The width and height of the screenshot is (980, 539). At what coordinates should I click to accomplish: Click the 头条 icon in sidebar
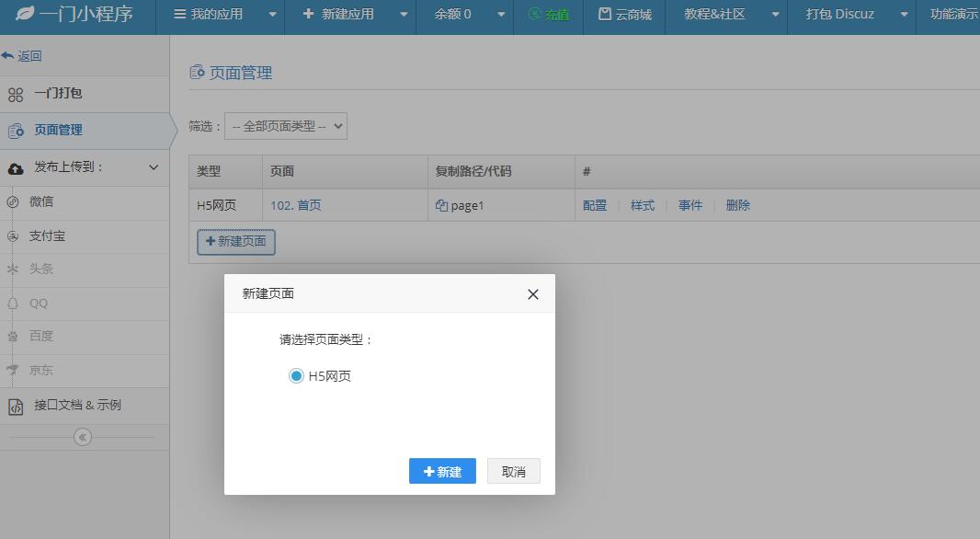(x=13, y=269)
